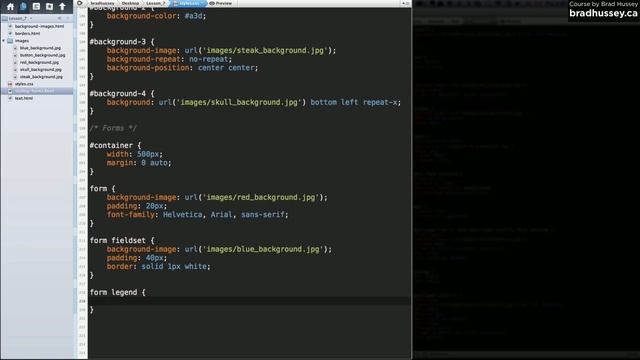Switch to the Preview tab
This screenshot has width=640, height=360.
click(x=221, y=3)
